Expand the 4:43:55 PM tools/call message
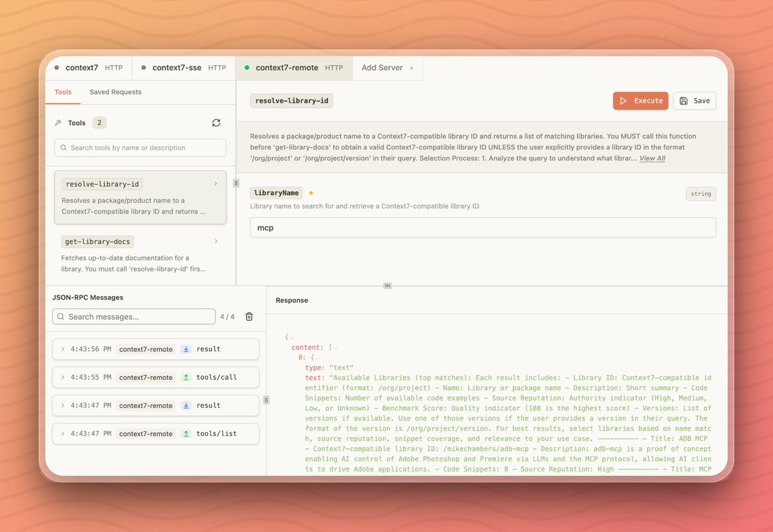Screen dimensions: 773x532 point(63,377)
